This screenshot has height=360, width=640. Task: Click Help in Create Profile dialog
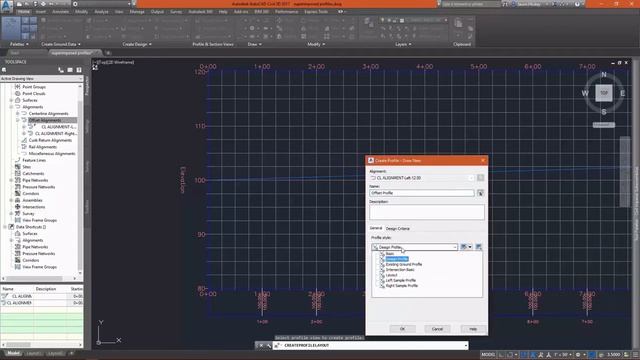click(473, 329)
